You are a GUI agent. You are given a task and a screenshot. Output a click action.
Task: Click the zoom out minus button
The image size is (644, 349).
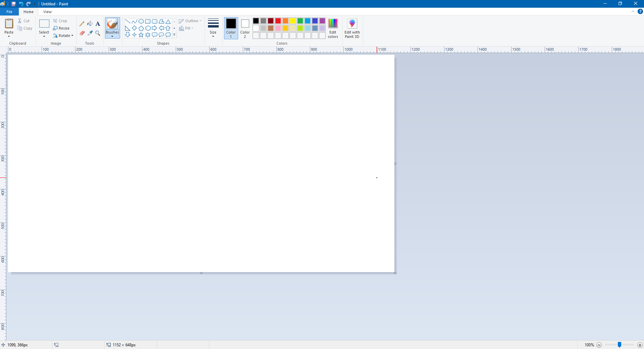[x=599, y=345]
